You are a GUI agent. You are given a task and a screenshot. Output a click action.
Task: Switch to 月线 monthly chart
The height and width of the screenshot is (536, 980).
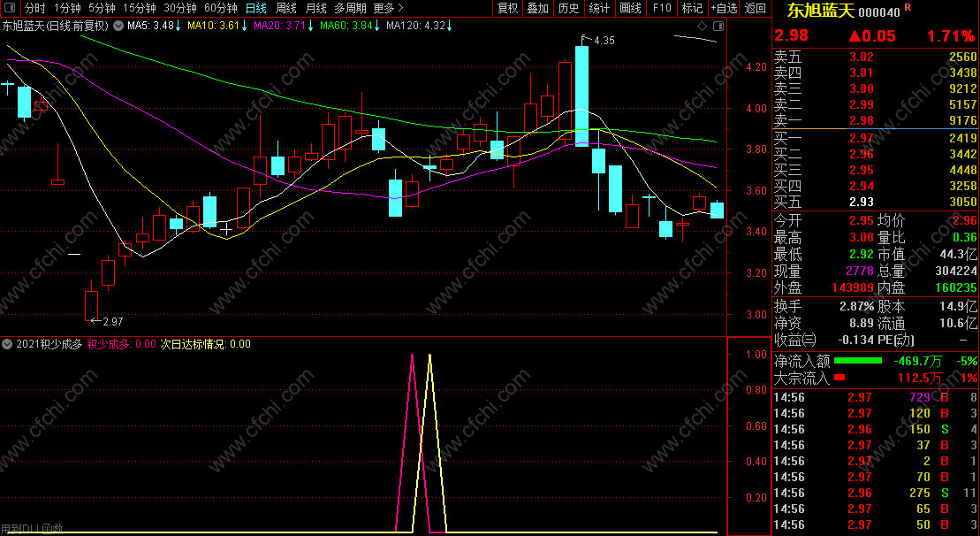point(315,8)
